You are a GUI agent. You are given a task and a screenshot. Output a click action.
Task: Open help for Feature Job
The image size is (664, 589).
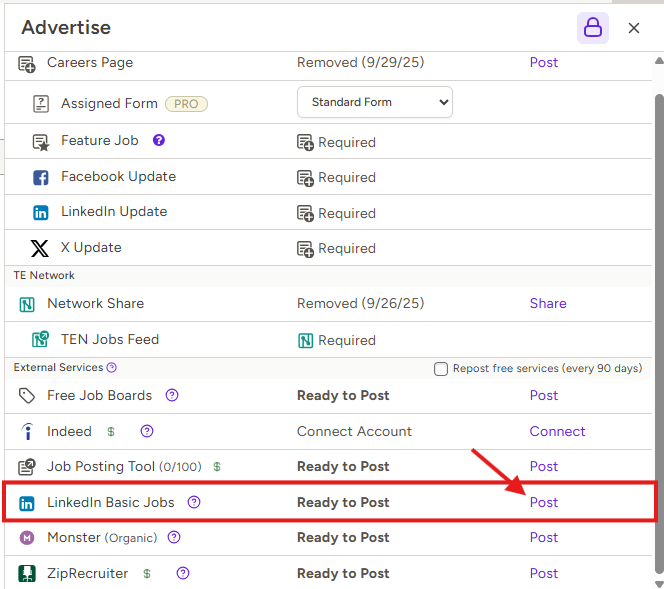click(x=159, y=140)
